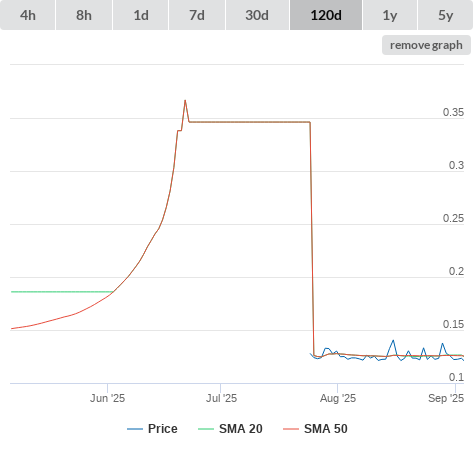
Task: Click the Aug '25 axis label
Action: [x=338, y=398]
